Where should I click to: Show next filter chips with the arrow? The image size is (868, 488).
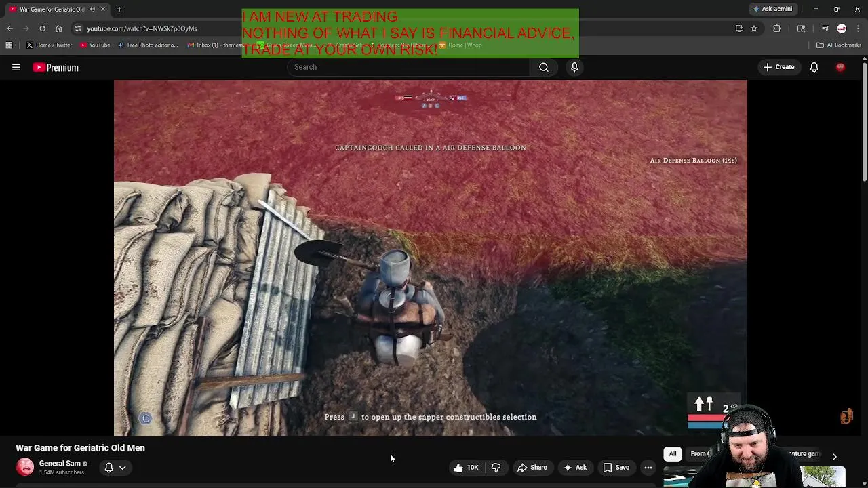click(x=834, y=457)
